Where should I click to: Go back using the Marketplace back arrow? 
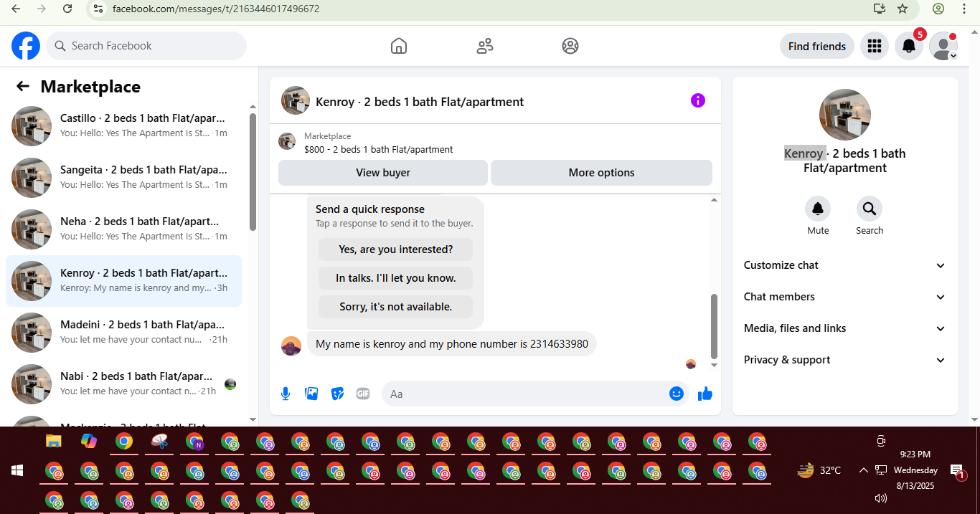(23, 87)
